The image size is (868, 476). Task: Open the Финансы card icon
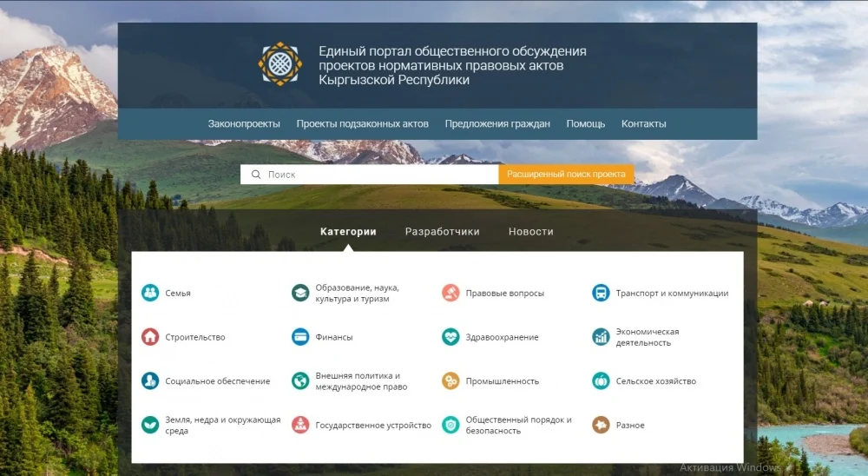pos(300,337)
